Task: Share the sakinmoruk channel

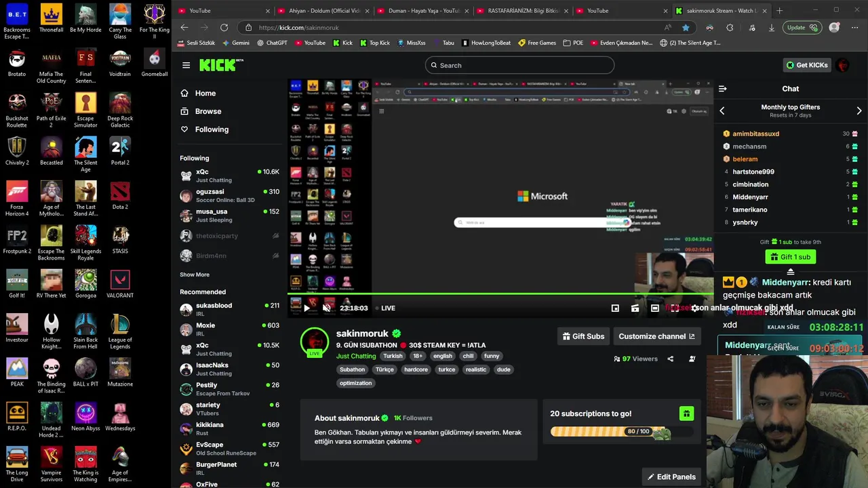Action: point(670,359)
